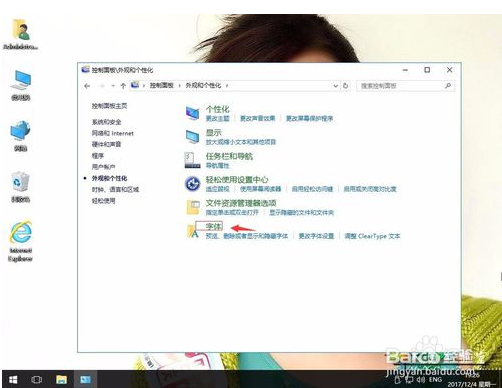
Task: Open 系统和安全 in the sidebar
Action: [x=107, y=122]
